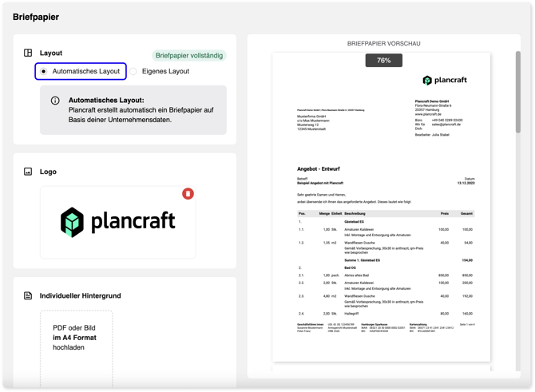Click the Individueller Hintergrund section title
This screenshot has width=535, height=392.
point(80,295)
